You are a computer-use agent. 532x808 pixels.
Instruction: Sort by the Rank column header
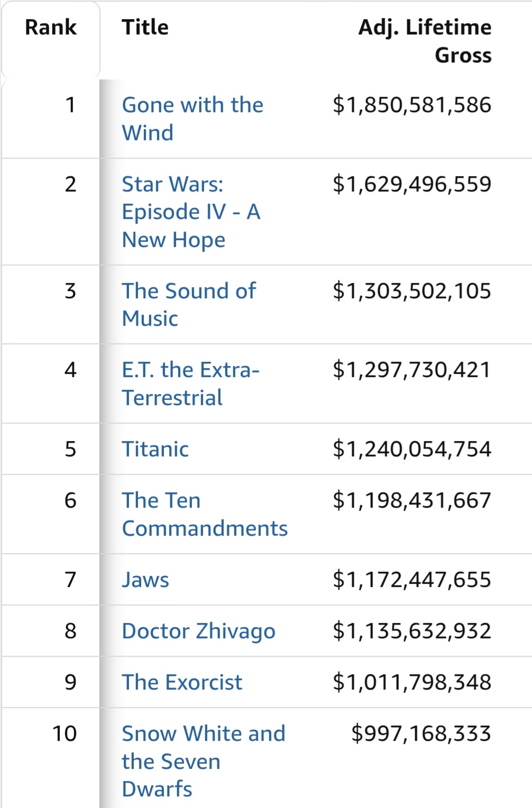click(51, 27)
